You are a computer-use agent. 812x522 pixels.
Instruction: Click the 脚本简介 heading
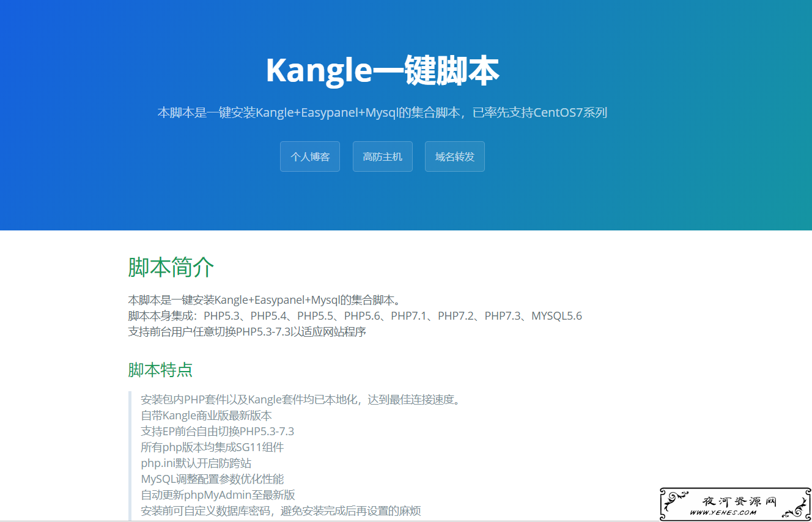click(x=171, y=267)
